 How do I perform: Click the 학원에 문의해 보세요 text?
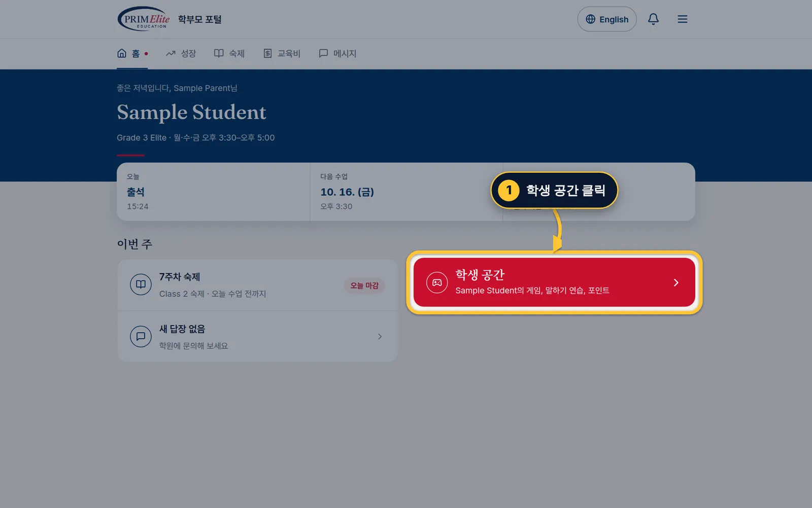(x=193, y=345)
